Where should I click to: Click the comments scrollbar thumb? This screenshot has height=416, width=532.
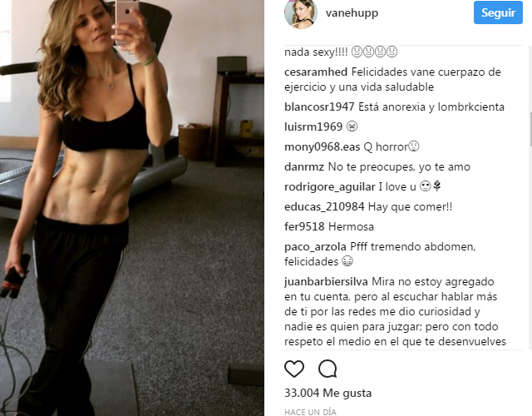click(530, 129)
